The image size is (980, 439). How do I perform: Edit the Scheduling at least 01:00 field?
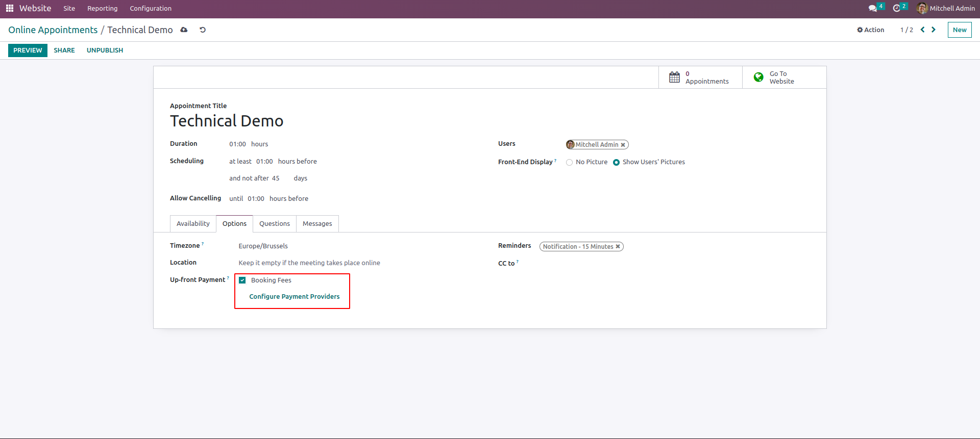point(264,162)
